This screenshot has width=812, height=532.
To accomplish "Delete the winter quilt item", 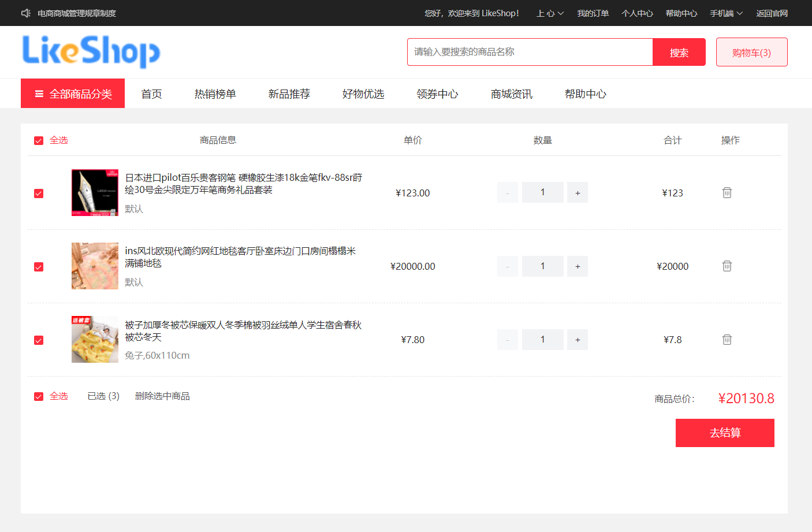I will pos(727,339).
